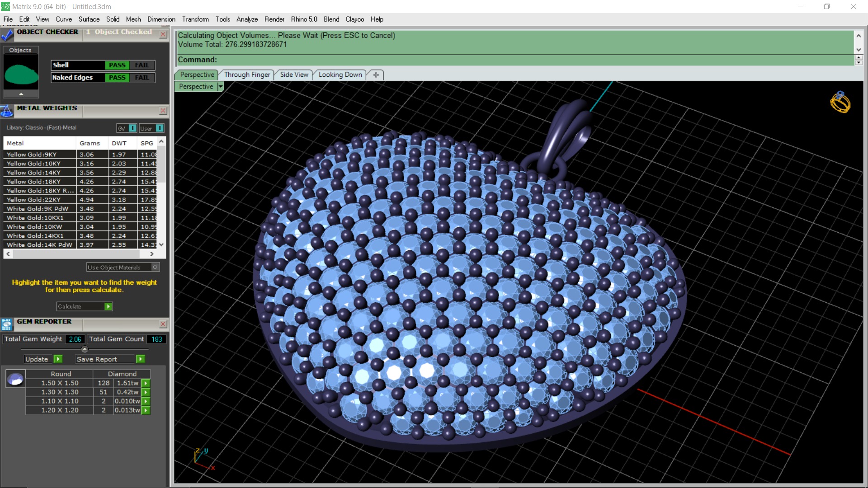Viewport: 868px width, 488px height.
Task: Click the Matrix app icon in the title bar
Action: [5, 6]
